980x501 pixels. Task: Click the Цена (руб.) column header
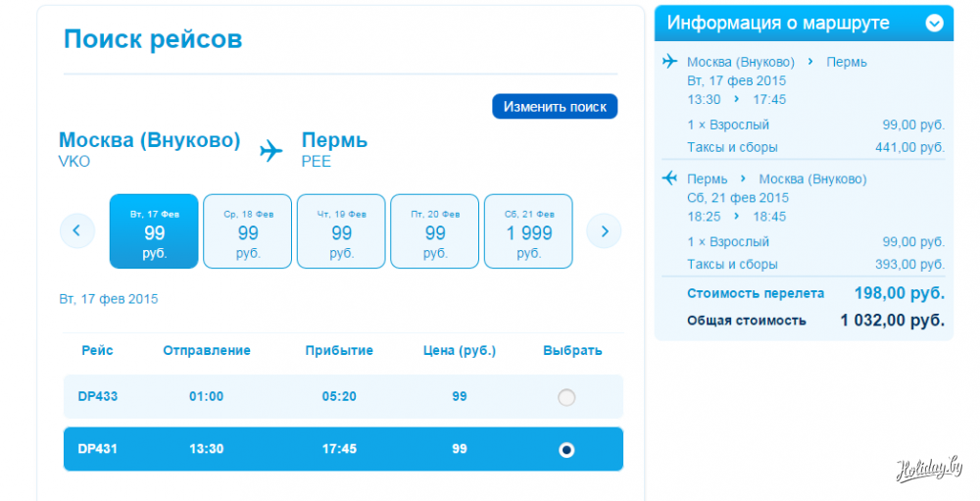(460, 350)
